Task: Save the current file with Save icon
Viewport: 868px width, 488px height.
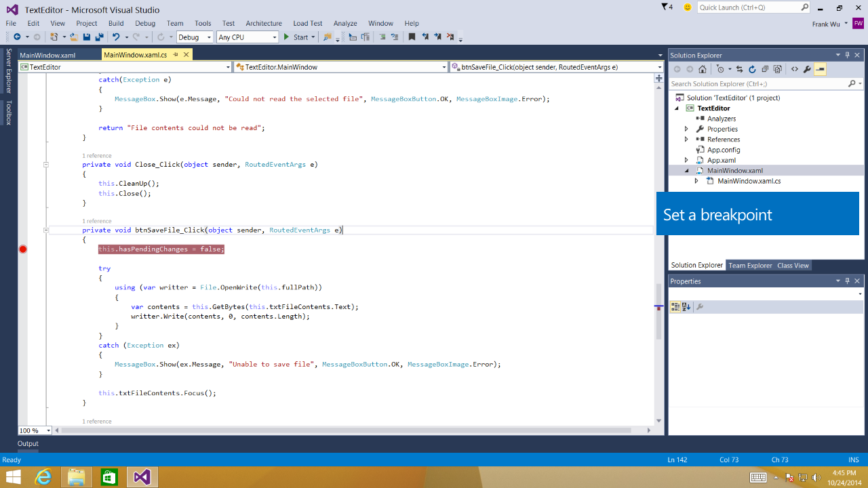Action: click(87, 37)
